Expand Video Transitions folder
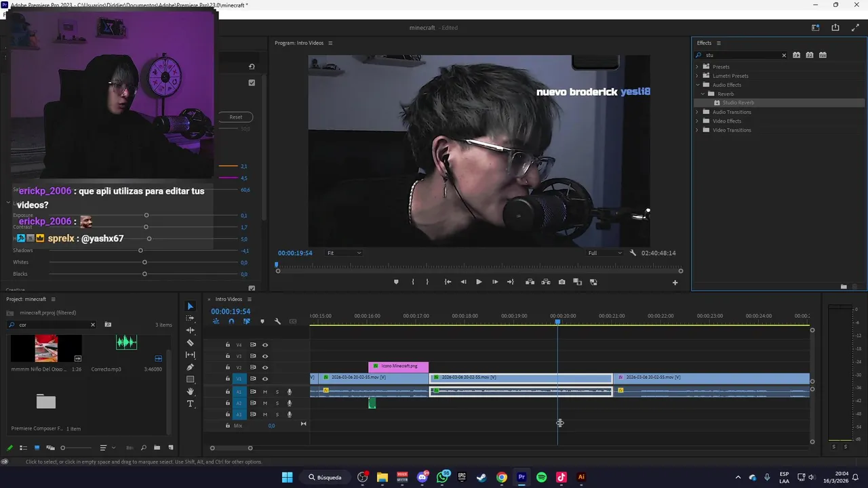Viewport: 868px width, 488px height. pos(697,130)
